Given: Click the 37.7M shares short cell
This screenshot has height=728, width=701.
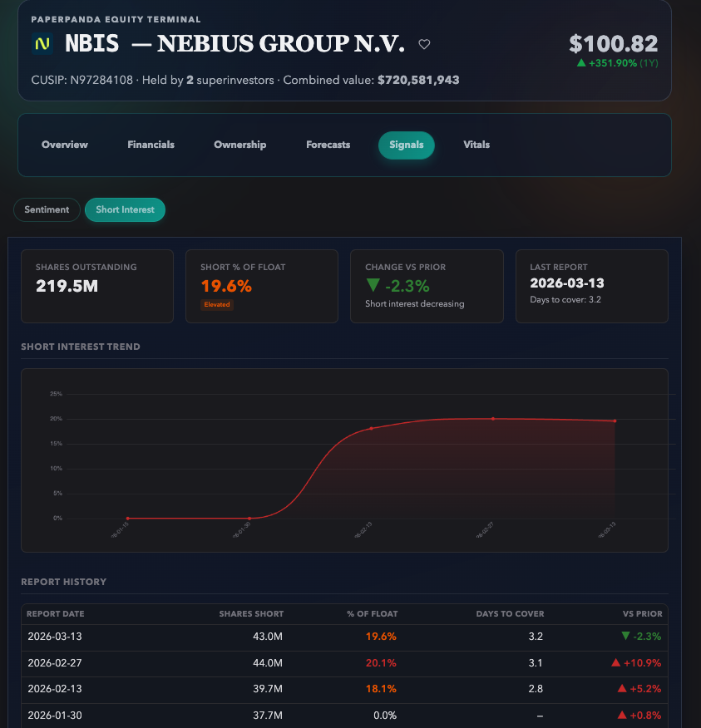Looking at the screenshot, I should point(268,716).
